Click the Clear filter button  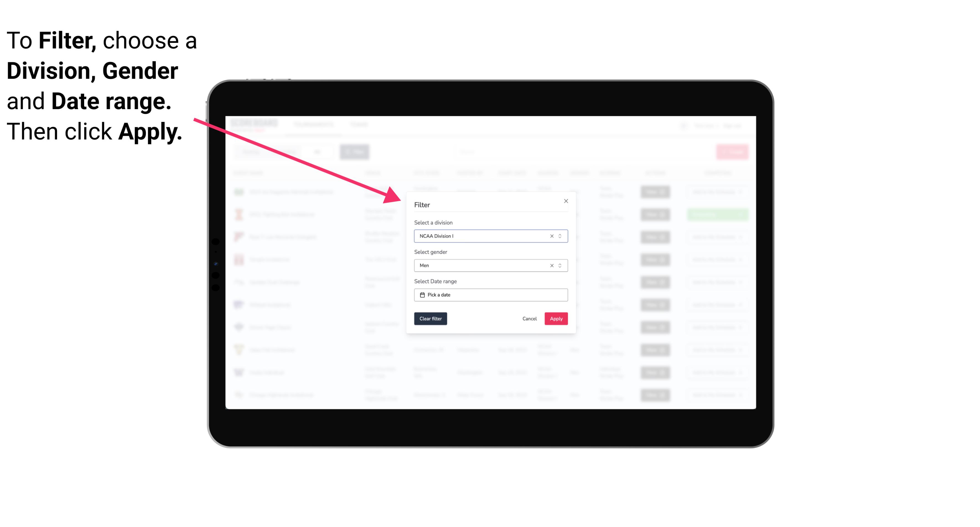click(x=430, y=319)
